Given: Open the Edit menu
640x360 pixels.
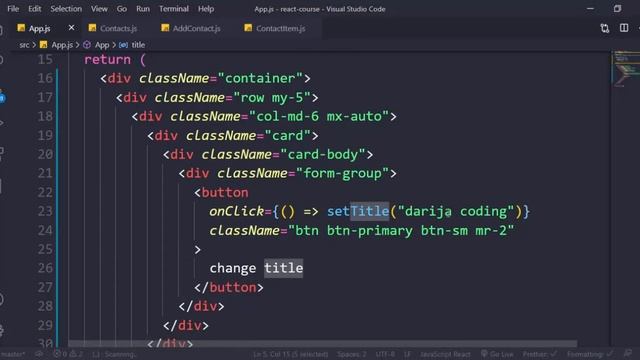Looking at the screenshot, I should pos(35,9).
